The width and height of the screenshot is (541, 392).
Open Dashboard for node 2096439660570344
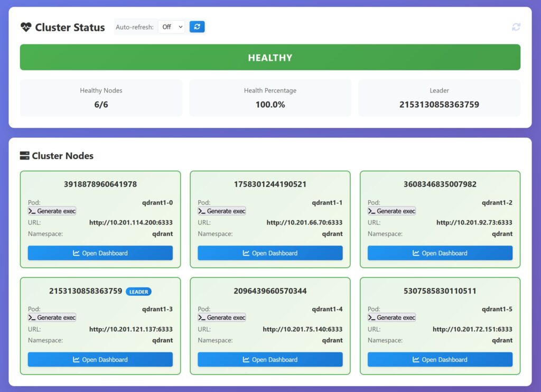[x=270, y=360]
